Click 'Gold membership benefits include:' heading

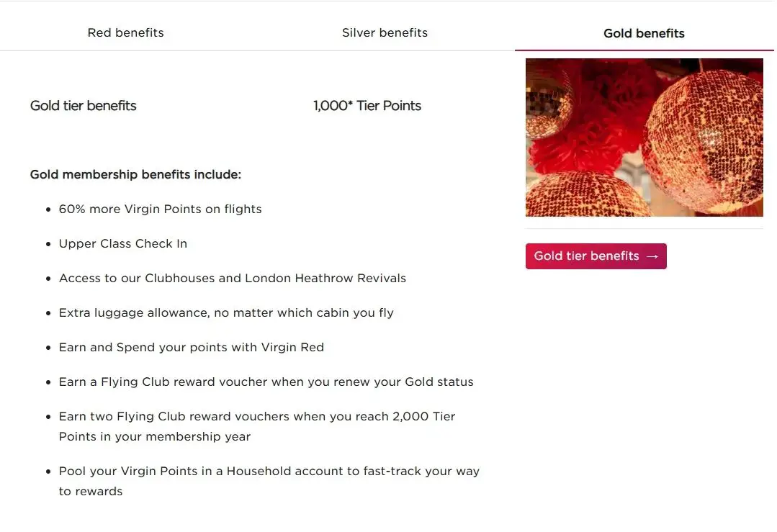click(135, 175)
